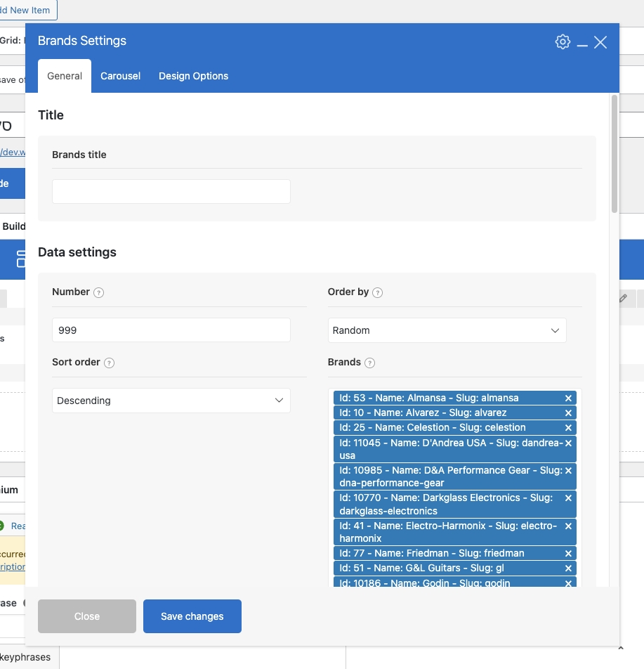The height and width of the screenshot is (669, 644).
Task: Remove the G&L Guitars brand tag
Action: [x=568, y=569]
